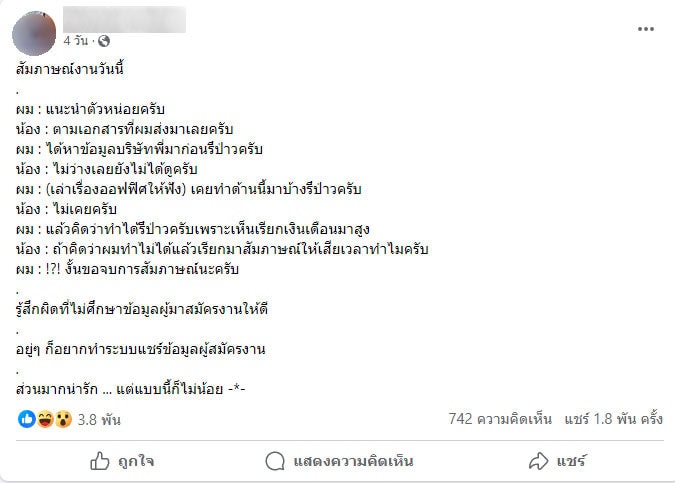Click the blurred author name
Viewport: 675px width, 483px height.
coord(124,19)
